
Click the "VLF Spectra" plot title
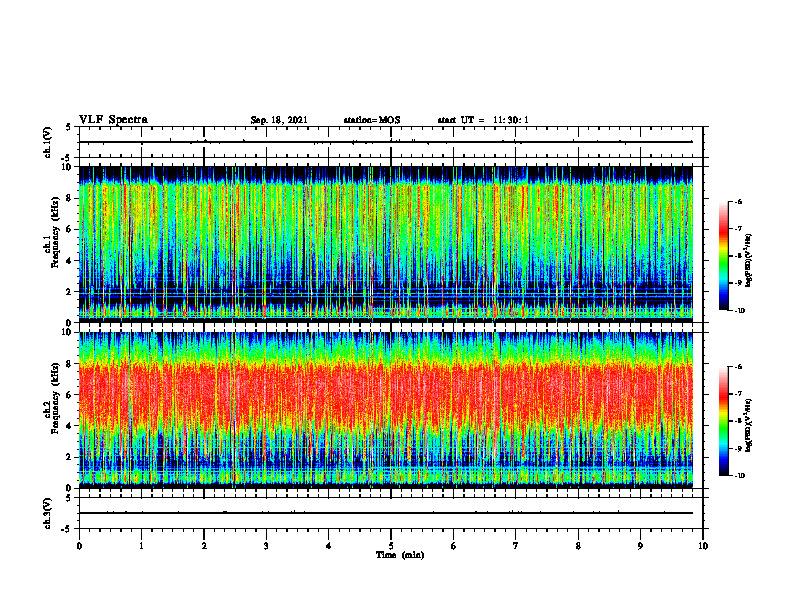[x=113, y=120]
